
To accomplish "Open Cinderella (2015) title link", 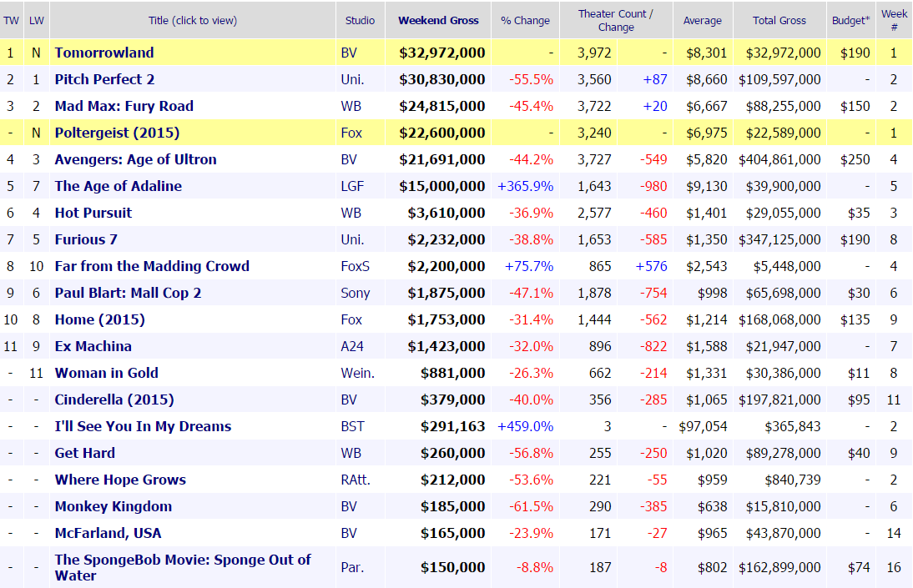I will click(114, 400).
